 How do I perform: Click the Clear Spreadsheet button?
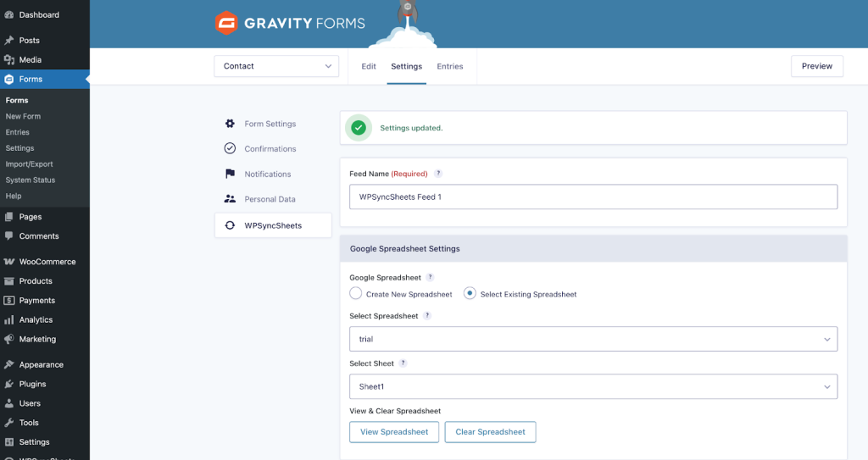[x=490, y=432]
